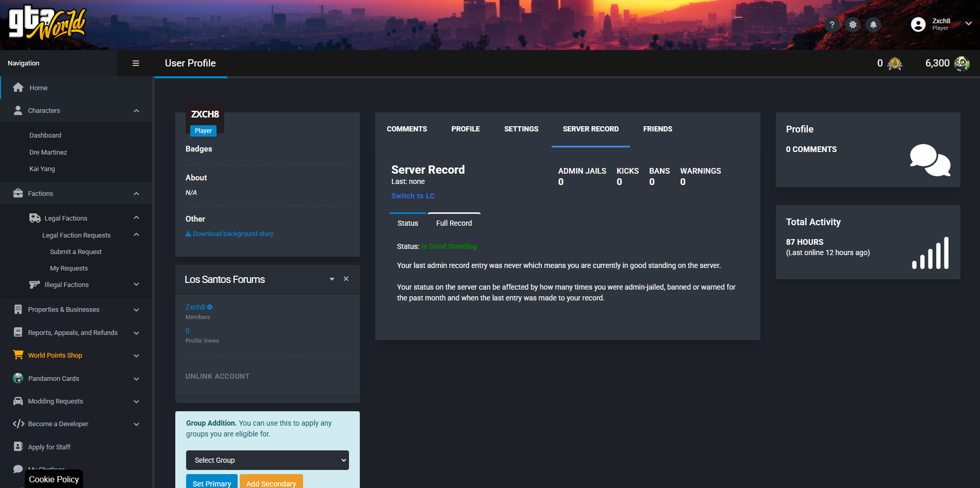Click the Apply for Staff badge icon

18,447
